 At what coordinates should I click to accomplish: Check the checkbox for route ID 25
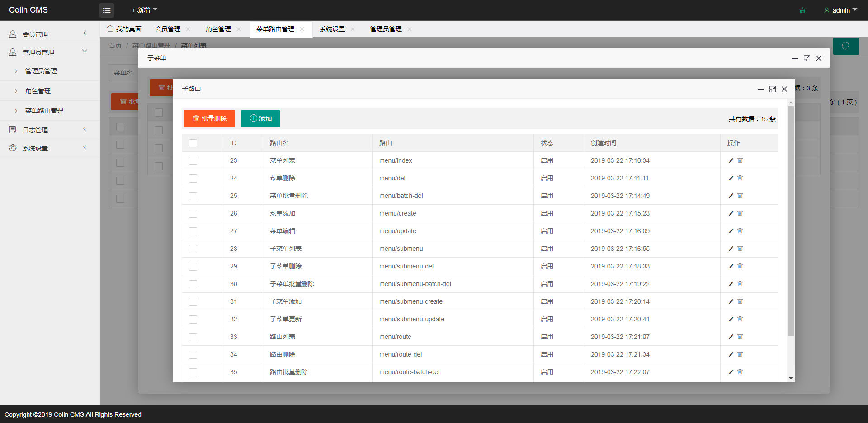click(193, 196)
